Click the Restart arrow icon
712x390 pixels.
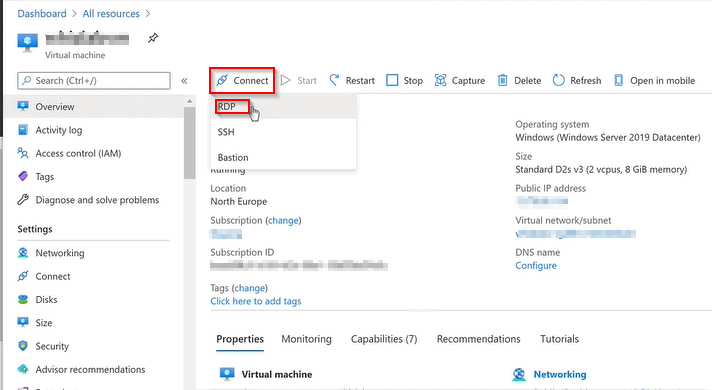tap(334, 80)
